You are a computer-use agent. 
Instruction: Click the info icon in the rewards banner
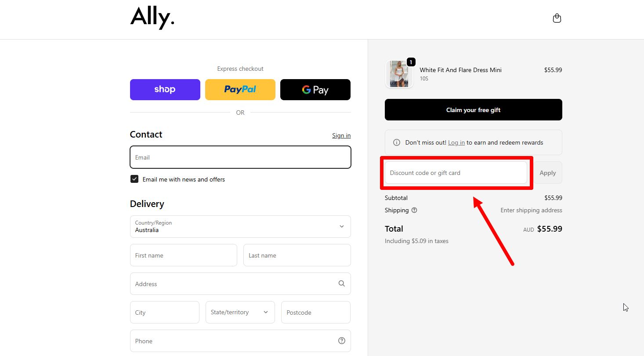tap(396, 142)
